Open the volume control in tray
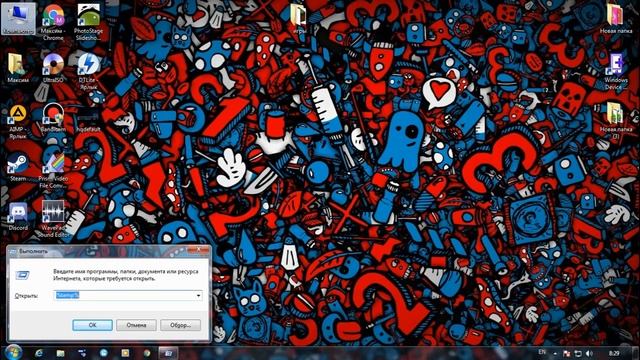Viewport: 640px width, 360px height. [x=589, y=353]
